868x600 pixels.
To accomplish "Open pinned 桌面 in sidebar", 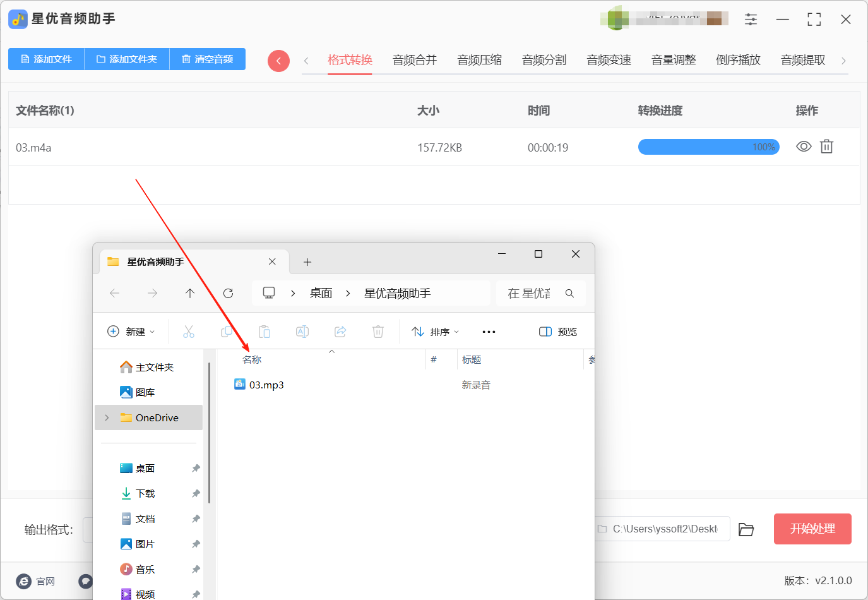I will [138, 468].
